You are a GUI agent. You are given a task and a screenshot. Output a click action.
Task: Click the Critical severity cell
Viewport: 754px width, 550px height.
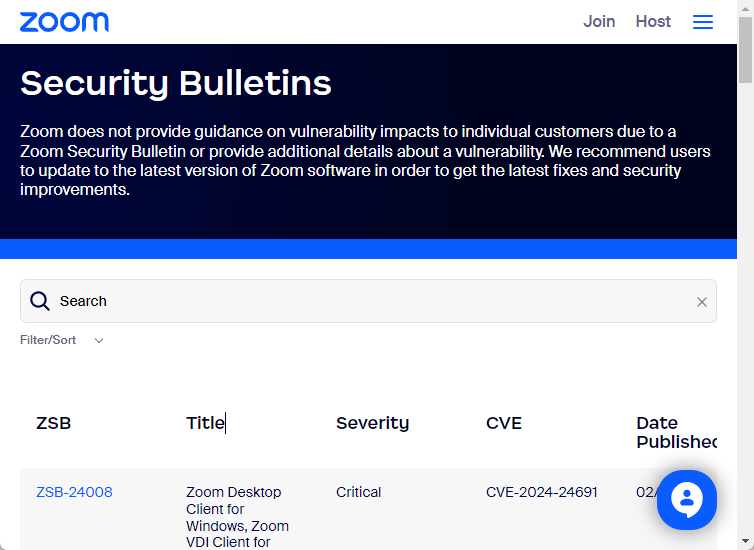[359, 492]
